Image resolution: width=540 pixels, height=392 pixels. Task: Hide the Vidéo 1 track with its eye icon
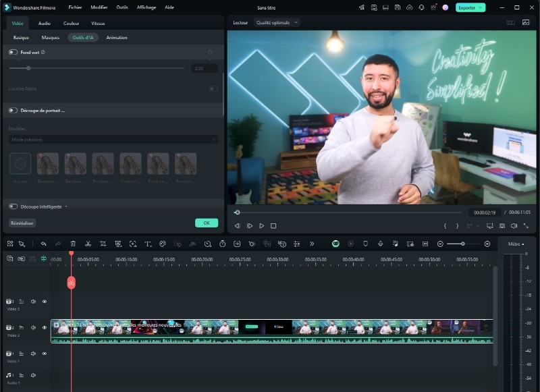pyautogui.click(x=45, y=354)
